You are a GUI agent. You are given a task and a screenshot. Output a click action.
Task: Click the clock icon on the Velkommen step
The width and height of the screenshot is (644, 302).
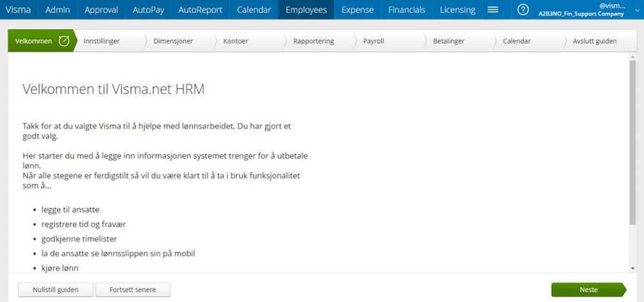point(64,41)
